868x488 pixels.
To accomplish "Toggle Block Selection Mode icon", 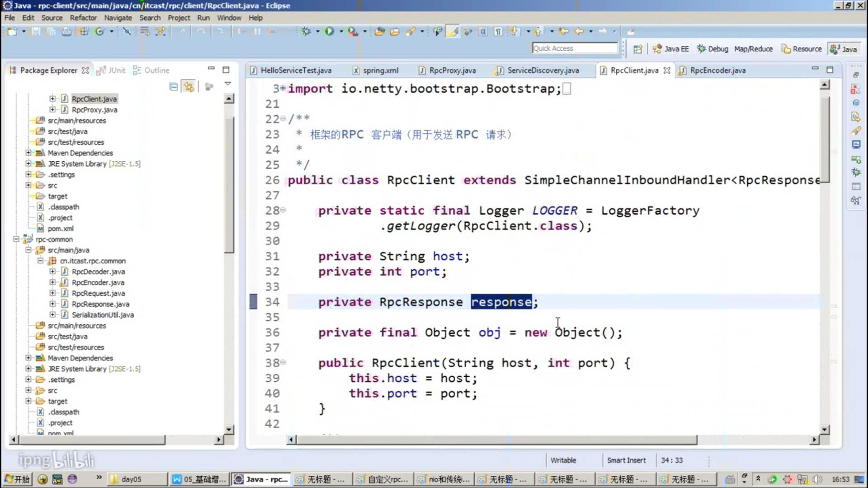I will tap(483, 32).
